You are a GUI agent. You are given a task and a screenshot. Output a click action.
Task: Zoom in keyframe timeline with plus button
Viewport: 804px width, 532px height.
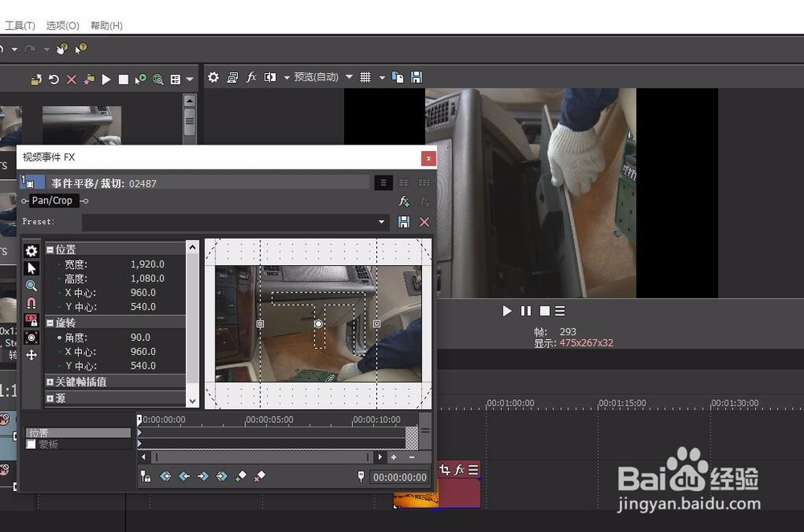point(394,456)
